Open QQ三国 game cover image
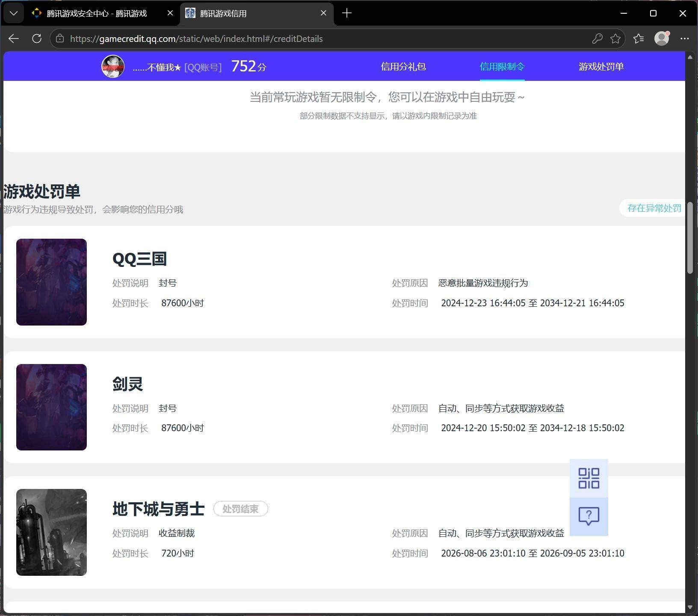The width and height of the screenshot is (698, 616). [51, 282]
